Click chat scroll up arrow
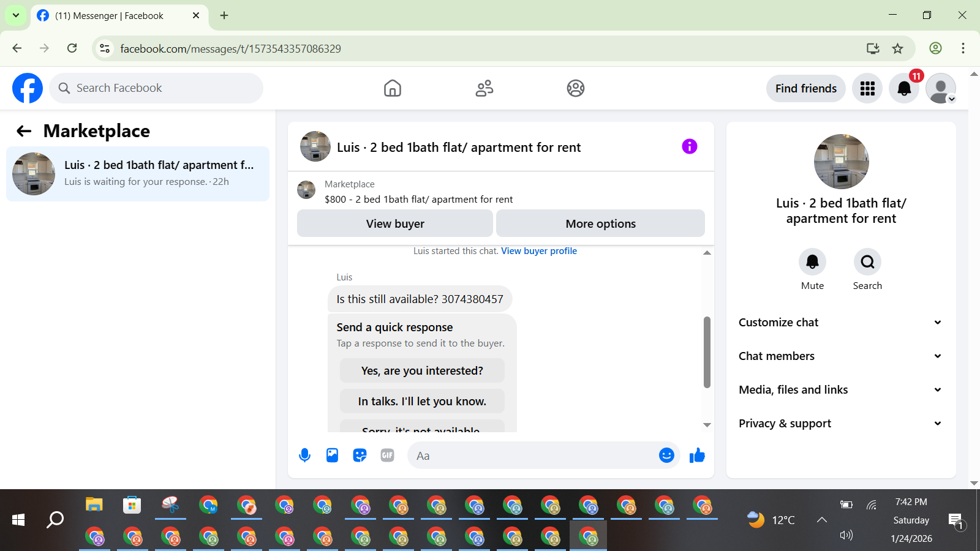The width and height of the screenshot is (980, 551). 707,253
